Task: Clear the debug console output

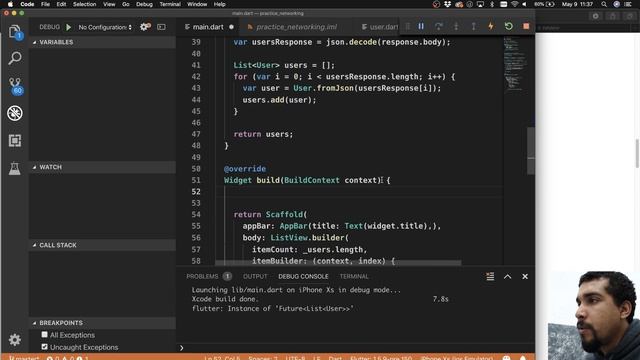Action: (x=490, y=276)
